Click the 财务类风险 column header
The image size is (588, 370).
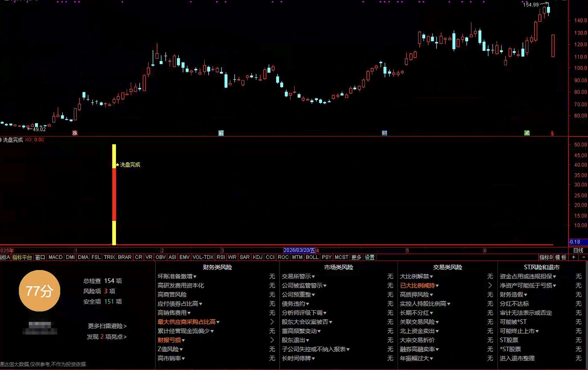tap(217, 267)
